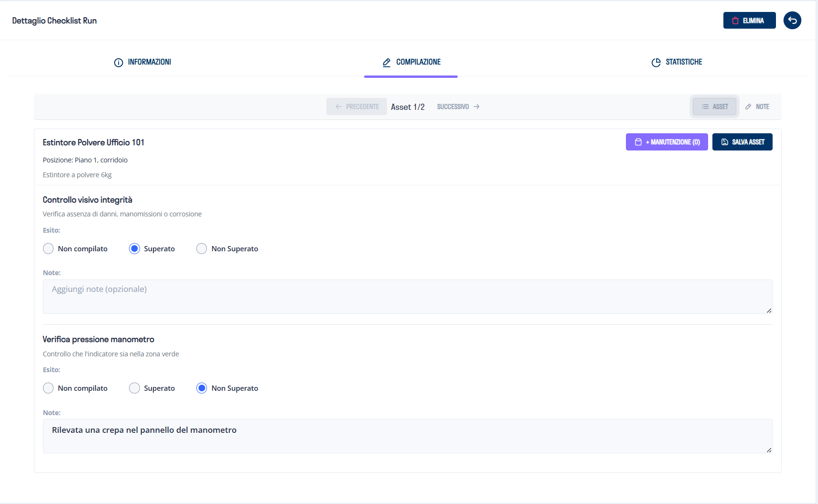Screen dimensions: 818x504
Task: Open the Note pencil view
Action: 757,107
